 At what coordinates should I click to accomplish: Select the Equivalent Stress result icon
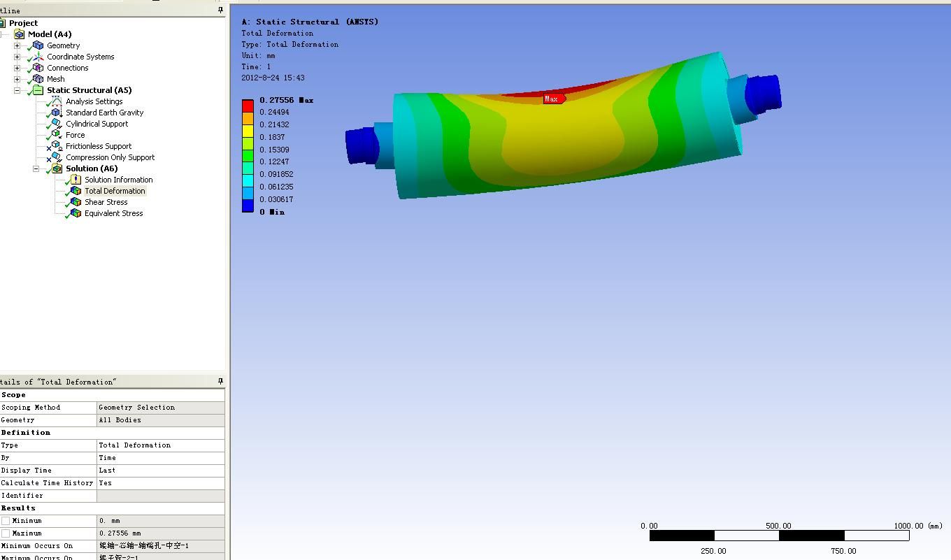coord(75,213)
